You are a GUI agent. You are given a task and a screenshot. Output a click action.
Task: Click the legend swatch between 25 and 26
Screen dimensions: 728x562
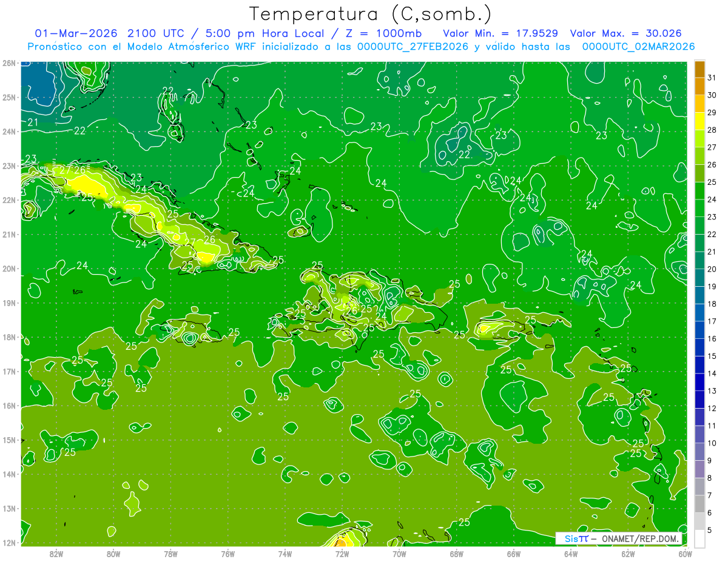pyautogui.click(x=699, y=173)
